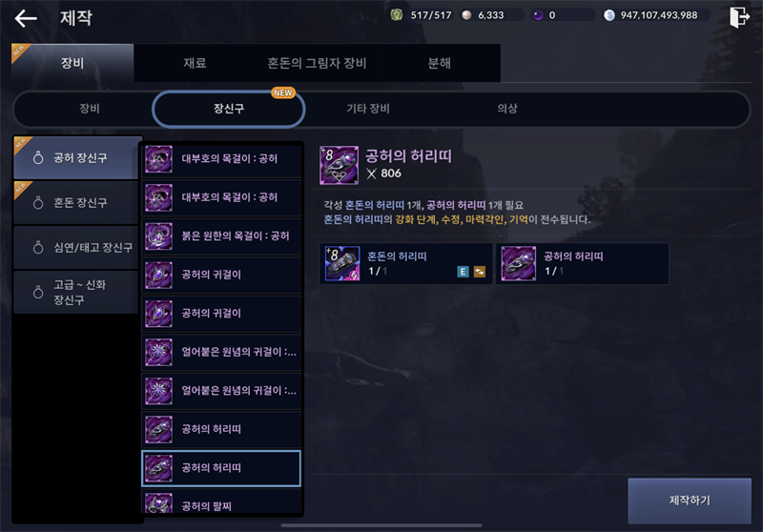This screenshot has height=532, width=763.
Task: Click the green stamina icon beside 517/517
Action: (x=397, y=15)
